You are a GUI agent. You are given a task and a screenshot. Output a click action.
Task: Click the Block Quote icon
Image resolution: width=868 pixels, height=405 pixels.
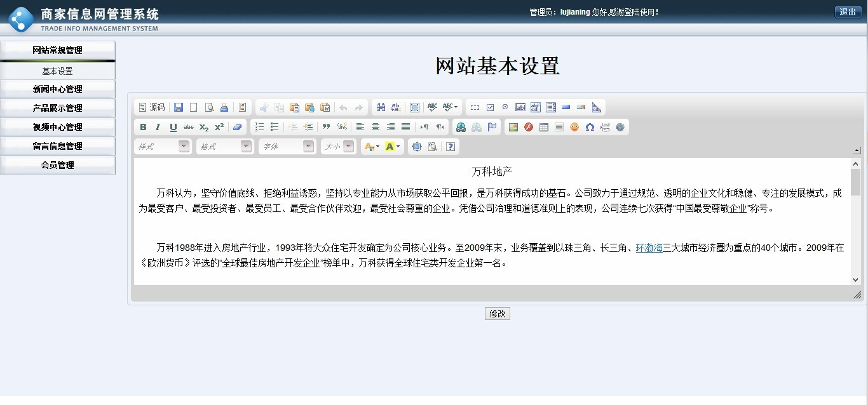coord(326,127)
